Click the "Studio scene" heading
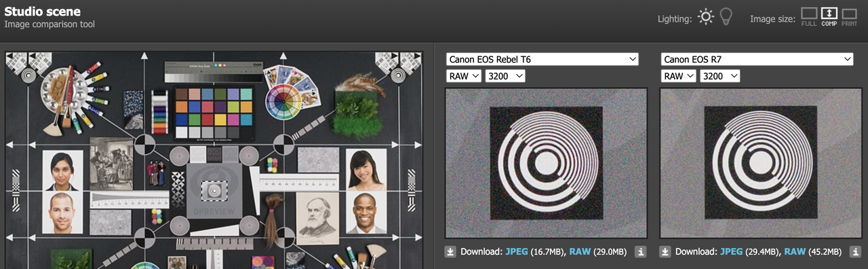Screen dimensions: 868x269 point(42,12)
